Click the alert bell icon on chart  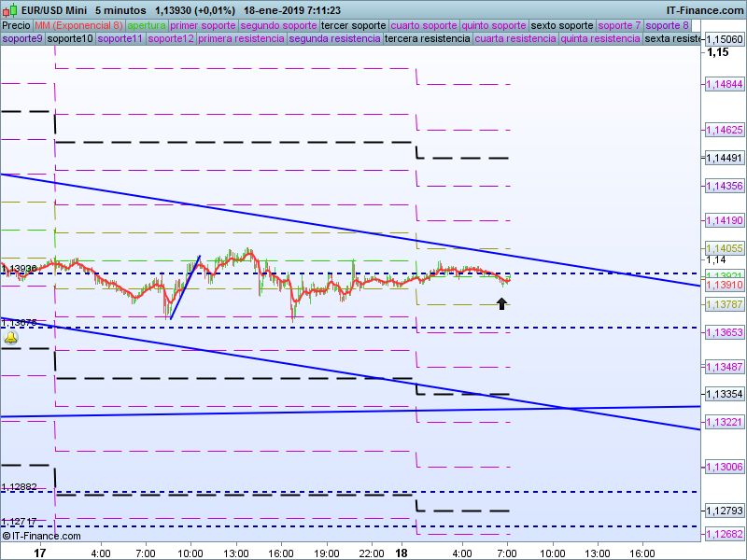pyautogui.click(x=10, y=338)
